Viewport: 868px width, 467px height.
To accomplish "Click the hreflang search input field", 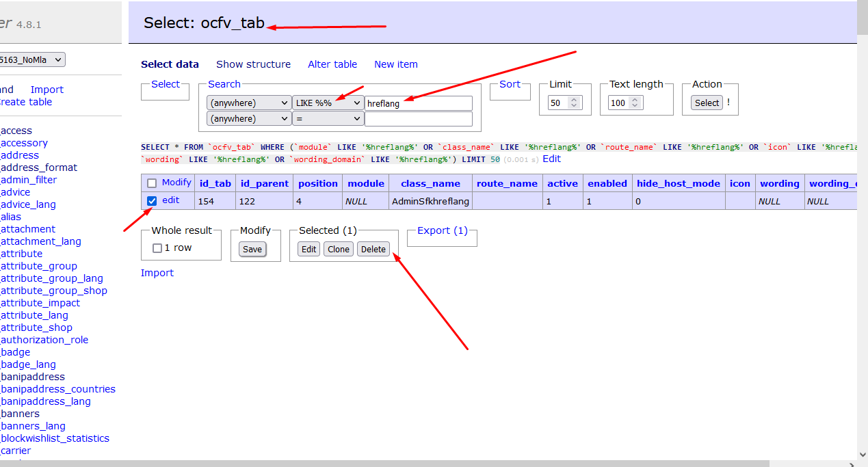I will [419, 103].
